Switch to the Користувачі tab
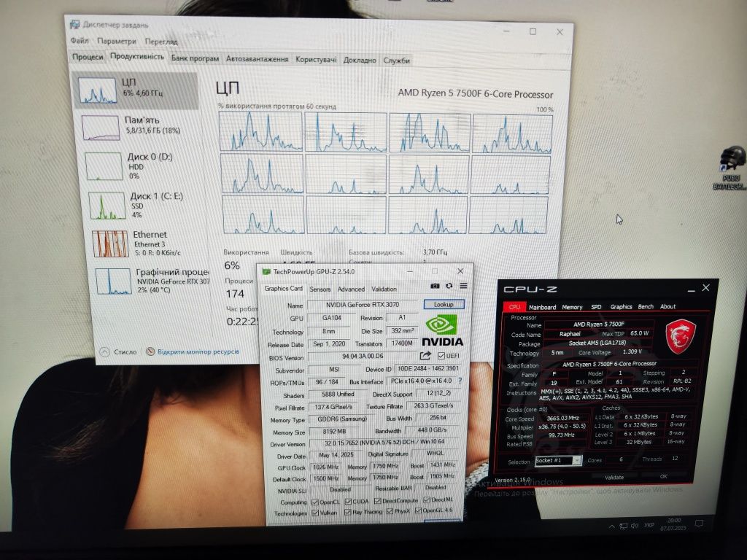747x560 pixels. point(316,60)
